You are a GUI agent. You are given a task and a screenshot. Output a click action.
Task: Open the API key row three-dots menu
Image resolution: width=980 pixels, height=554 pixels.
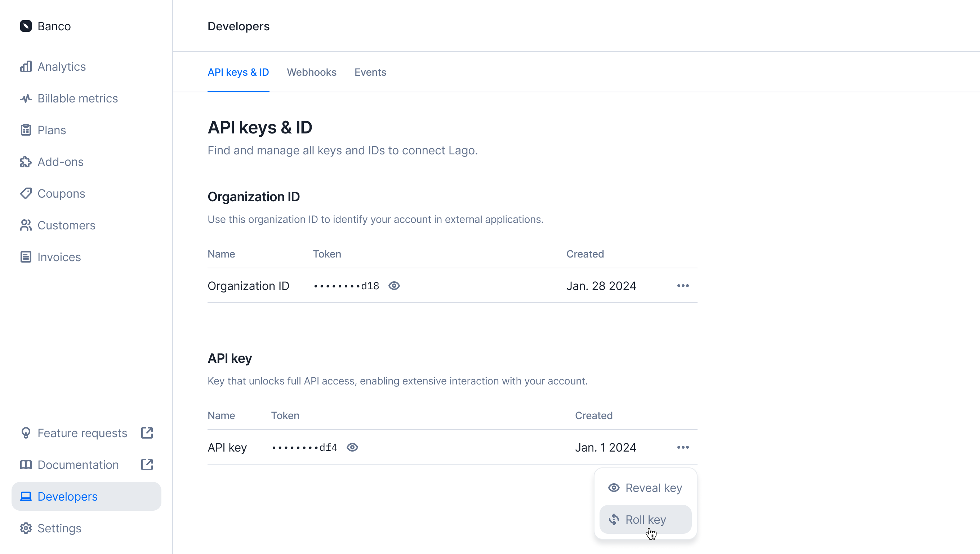(x=683, y=447)
